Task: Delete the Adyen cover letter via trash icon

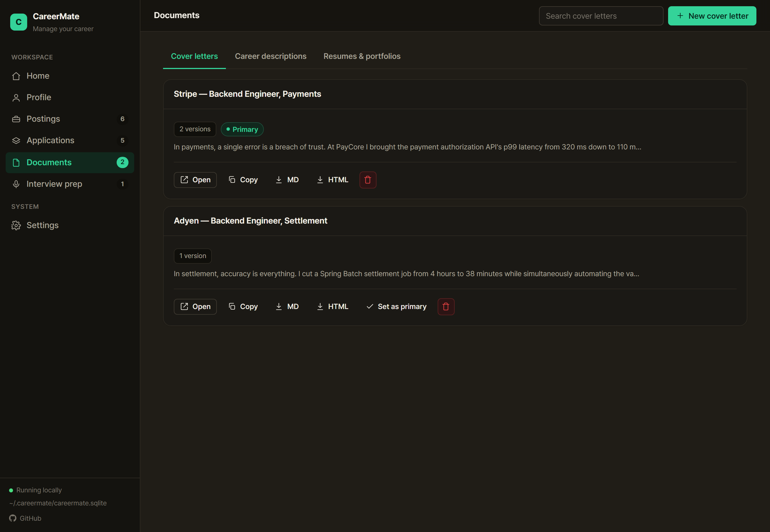Action: [446, 307]
